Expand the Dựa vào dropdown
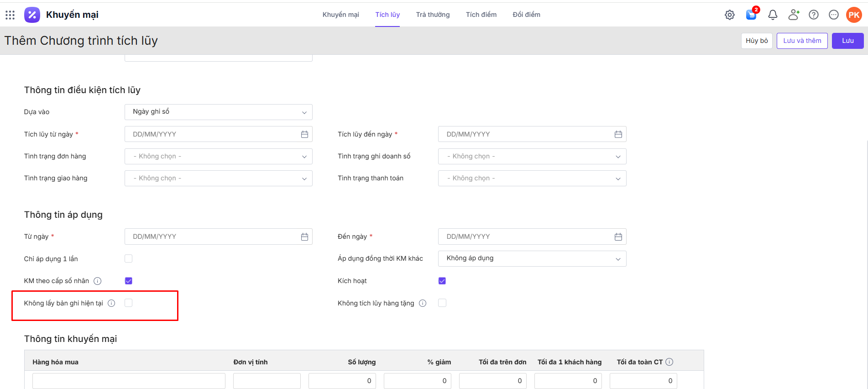 [218, 112]
